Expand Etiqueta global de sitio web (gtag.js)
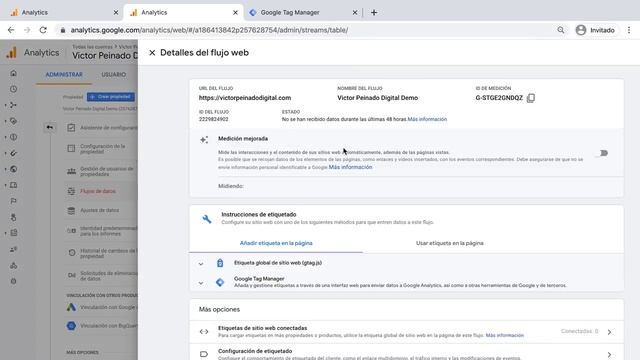 click(x=201, y=264)
